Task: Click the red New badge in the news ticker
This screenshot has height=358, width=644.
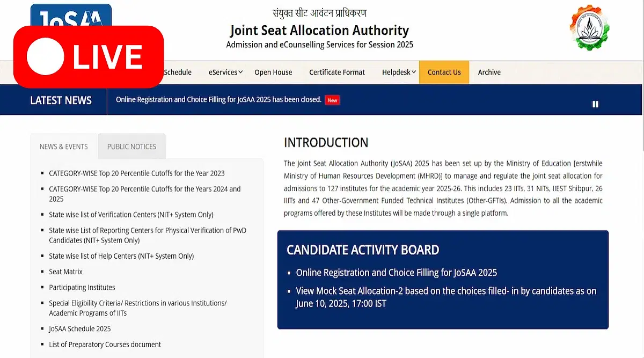Action: tap(332, 100)
